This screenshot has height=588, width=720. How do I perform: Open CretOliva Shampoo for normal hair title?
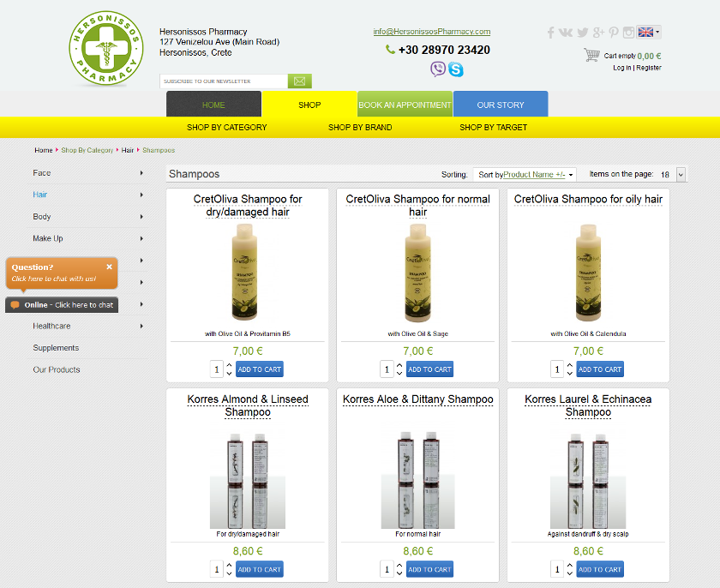click(418, 205)
